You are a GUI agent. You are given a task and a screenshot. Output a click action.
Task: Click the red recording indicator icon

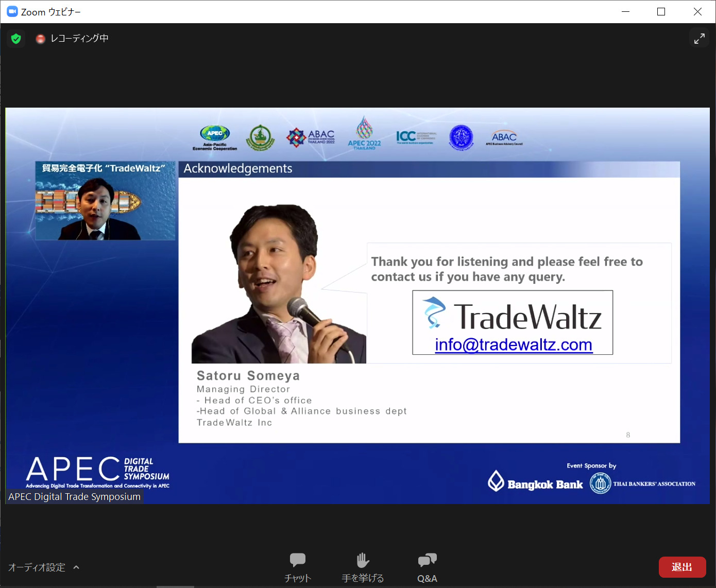click(40, 39)
